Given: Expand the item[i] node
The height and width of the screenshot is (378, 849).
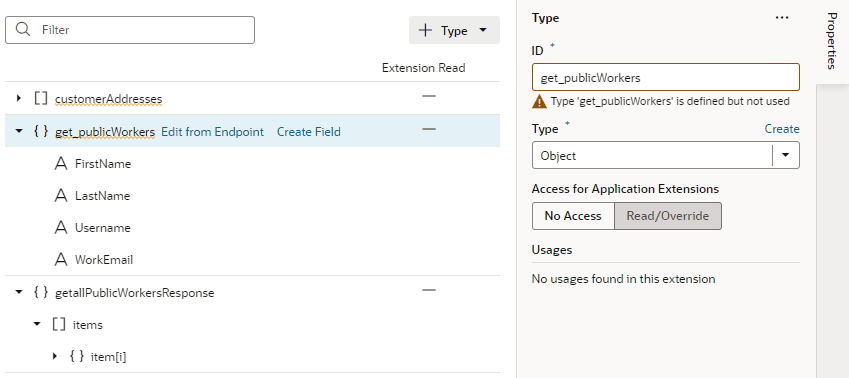Looking at the screenshot, I should (x=55, y=356).
